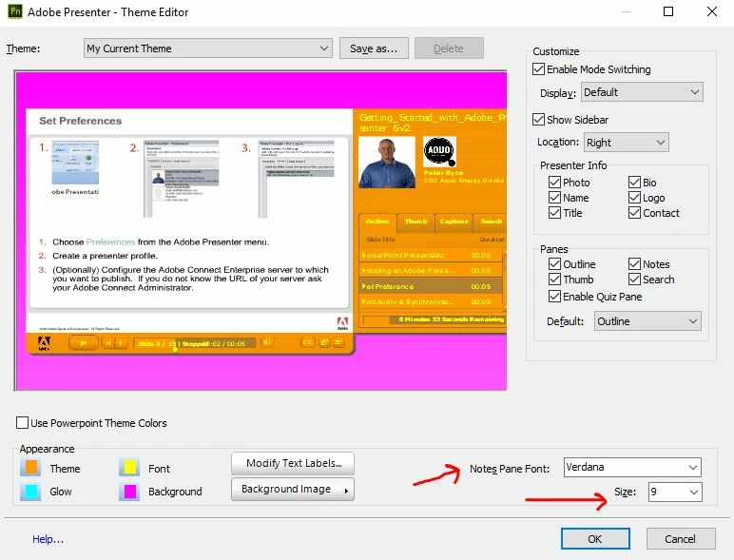Open the Default pane dropdown
This screenshot has height=560, width=734.
tap(647, 321)
